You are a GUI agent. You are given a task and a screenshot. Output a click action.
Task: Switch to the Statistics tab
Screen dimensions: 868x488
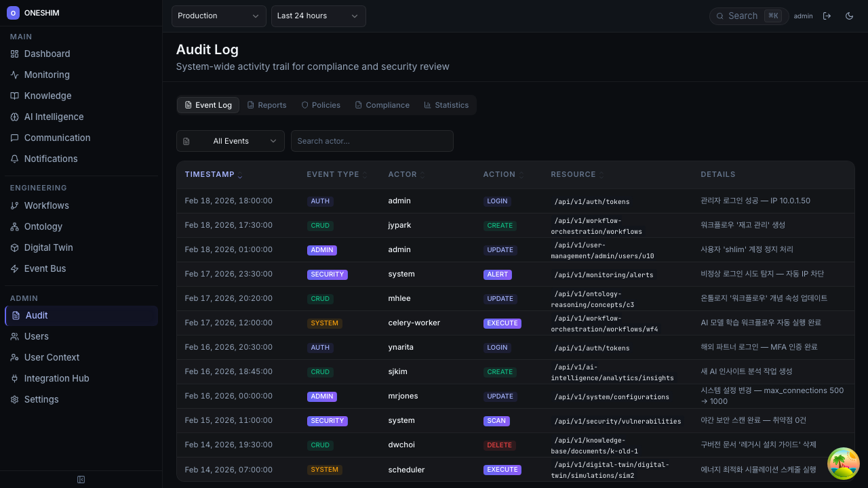[446, 105]
